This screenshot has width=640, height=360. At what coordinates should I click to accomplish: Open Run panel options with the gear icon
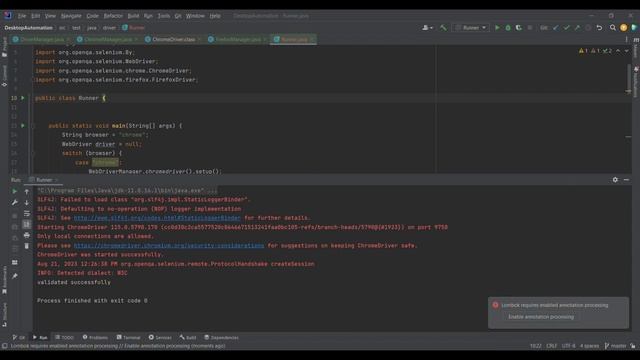[x=615, y=180]
